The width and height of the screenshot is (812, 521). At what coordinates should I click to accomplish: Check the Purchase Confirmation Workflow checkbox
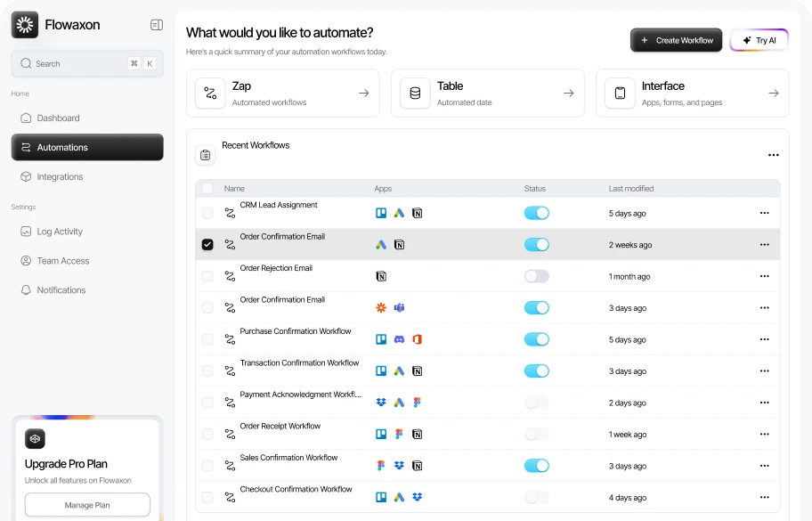coord(207,339)
